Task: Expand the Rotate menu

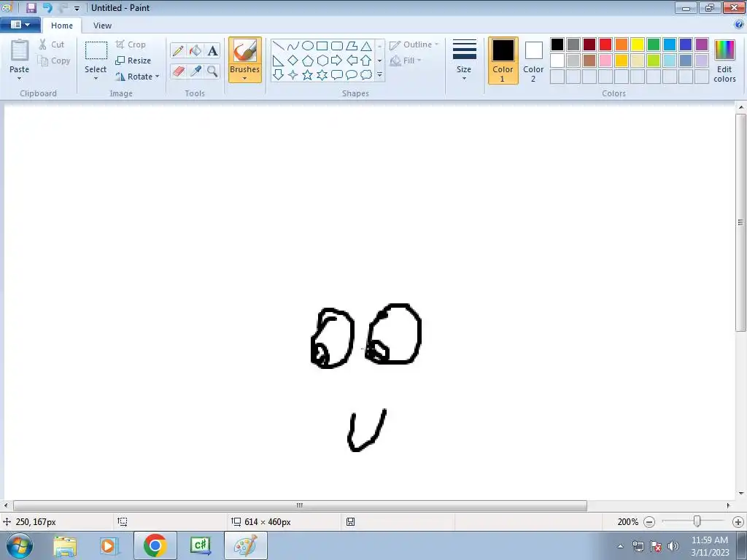Action: tap(138, 76)
